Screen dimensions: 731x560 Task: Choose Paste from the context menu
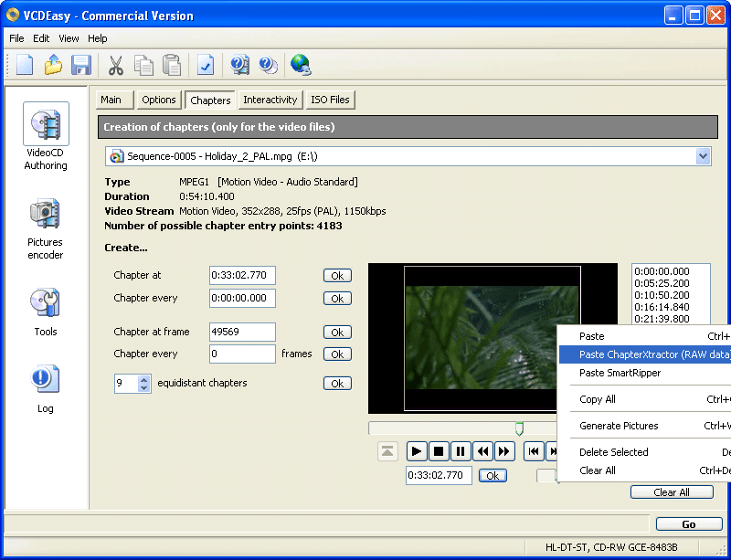tap(645, 336)
